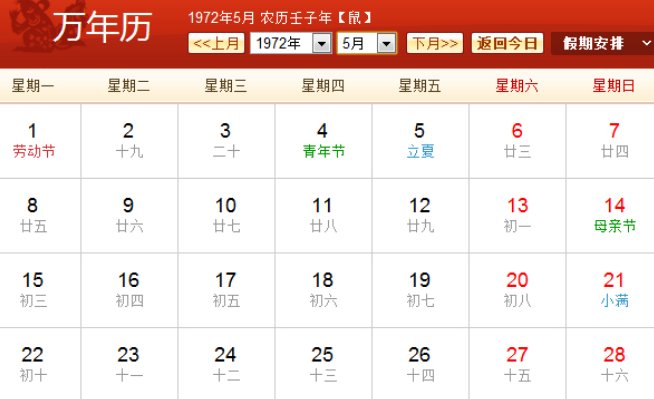Select May 2 十九
Viewport: 654px width, 399px height.
129,141
